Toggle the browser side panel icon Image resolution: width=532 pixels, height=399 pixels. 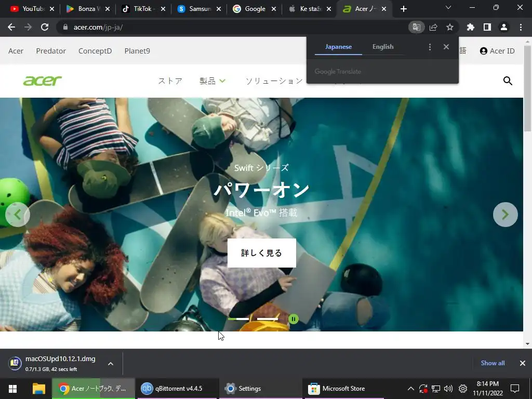tap(487, 27)
